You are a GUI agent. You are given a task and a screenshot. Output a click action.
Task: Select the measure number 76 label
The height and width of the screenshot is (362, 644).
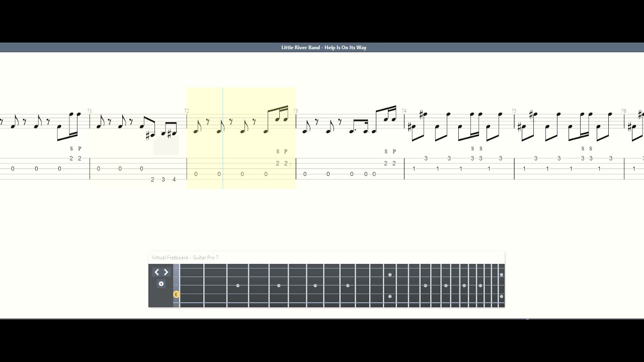[x=623, y=111]
